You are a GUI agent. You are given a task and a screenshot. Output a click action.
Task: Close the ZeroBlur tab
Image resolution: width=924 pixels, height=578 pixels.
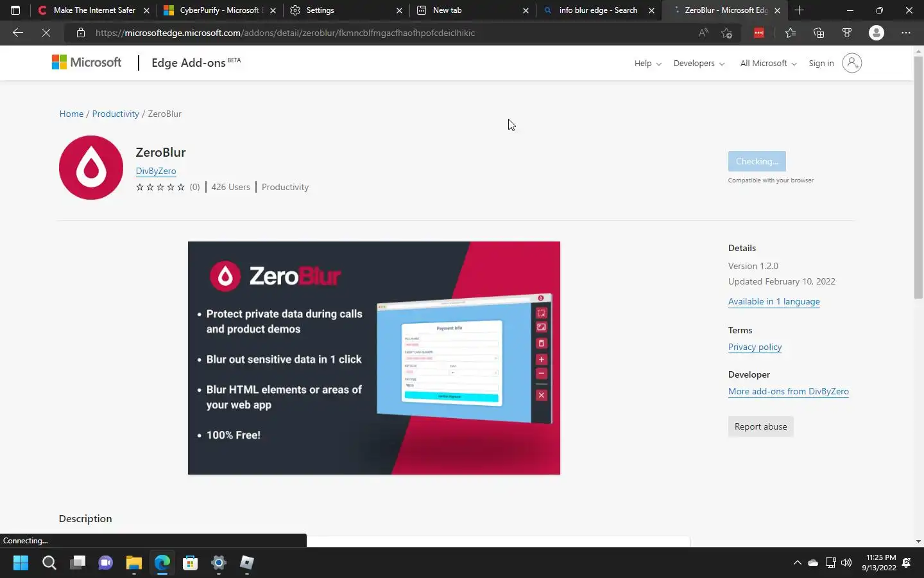[x=777, y=10]
